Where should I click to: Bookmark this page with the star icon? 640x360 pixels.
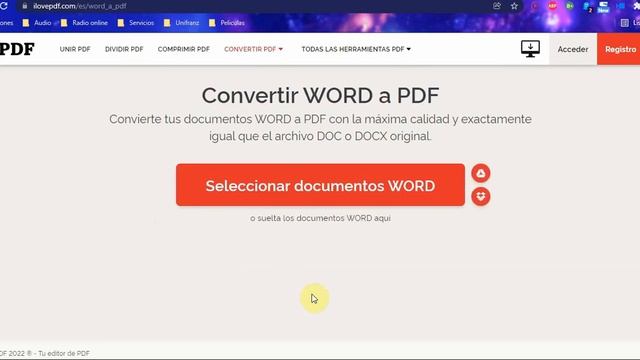[514, 6]
